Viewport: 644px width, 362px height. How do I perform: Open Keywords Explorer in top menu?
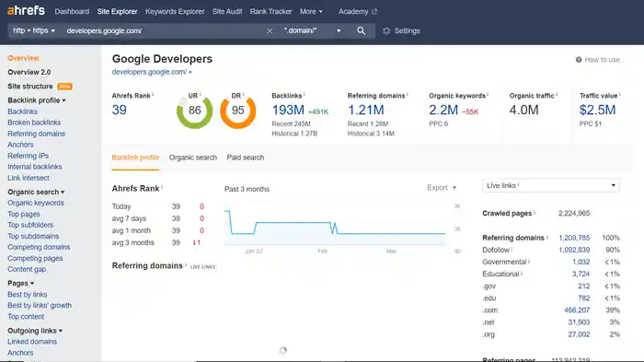(x=175, y=12)
